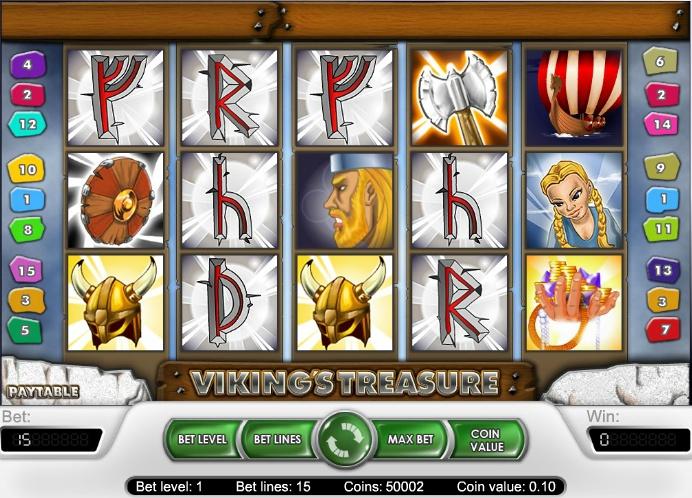Click the Bet amount display

(x=51, y=440)
